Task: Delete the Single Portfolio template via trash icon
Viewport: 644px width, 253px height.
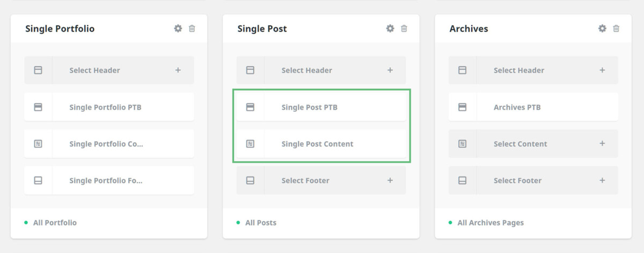Action: (x=192, y=28)
